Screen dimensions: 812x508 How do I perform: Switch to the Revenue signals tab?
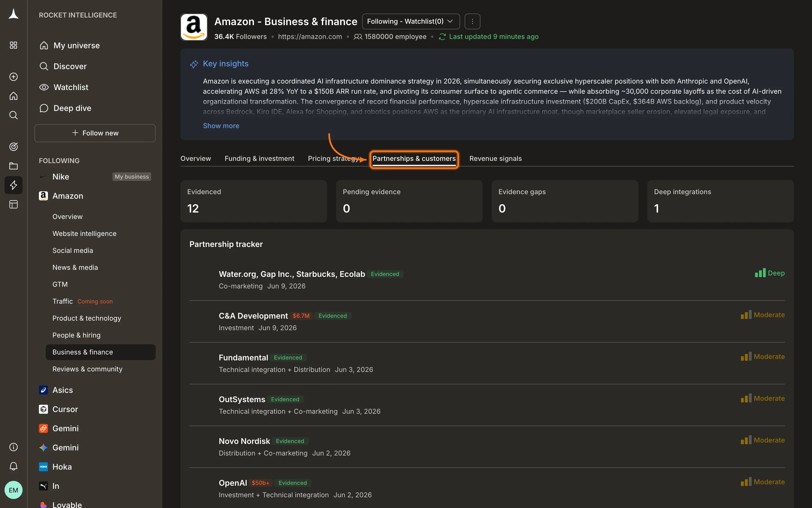tap(495, 159)
